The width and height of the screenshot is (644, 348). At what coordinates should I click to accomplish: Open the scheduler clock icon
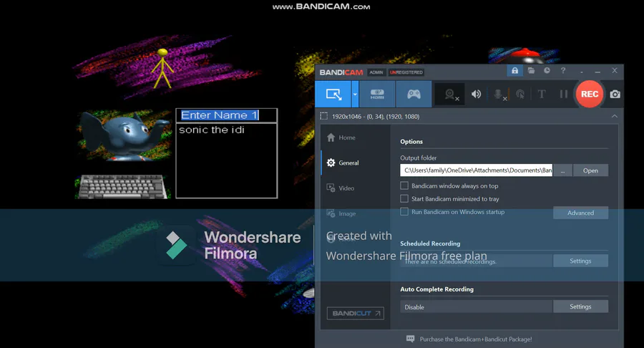click(547, 71)
